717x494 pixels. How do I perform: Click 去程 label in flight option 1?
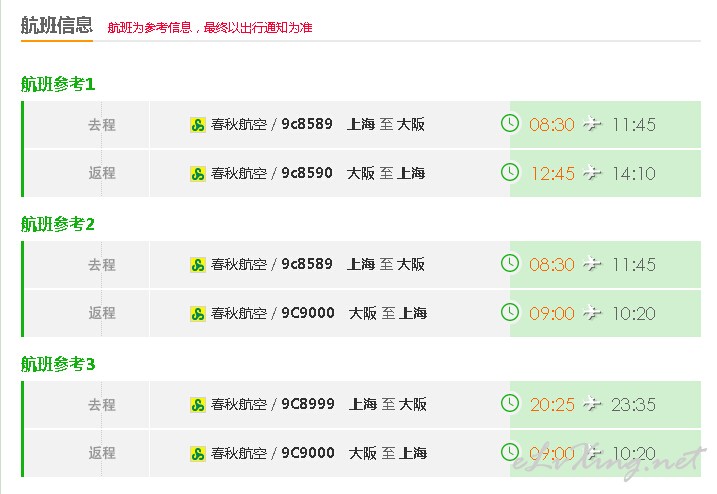click(101, 125)
